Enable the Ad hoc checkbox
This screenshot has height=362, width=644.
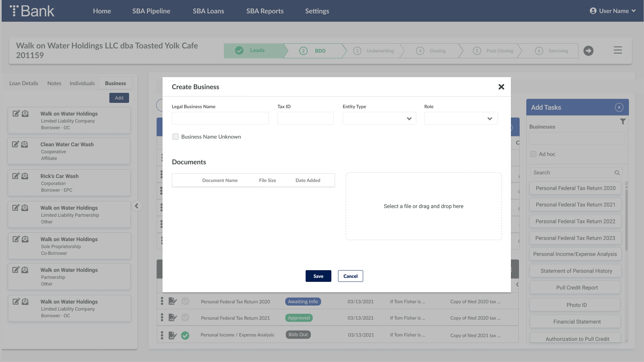click(533, 154)
